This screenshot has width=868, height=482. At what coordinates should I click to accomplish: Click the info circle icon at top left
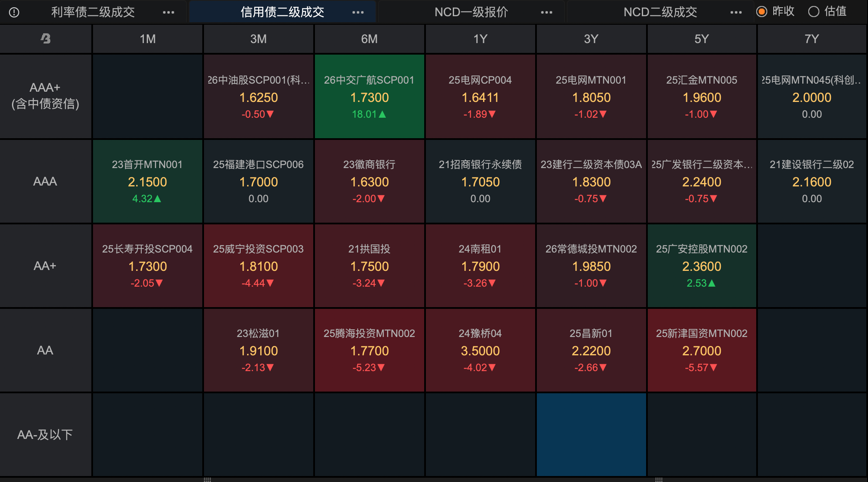(14, 12)
